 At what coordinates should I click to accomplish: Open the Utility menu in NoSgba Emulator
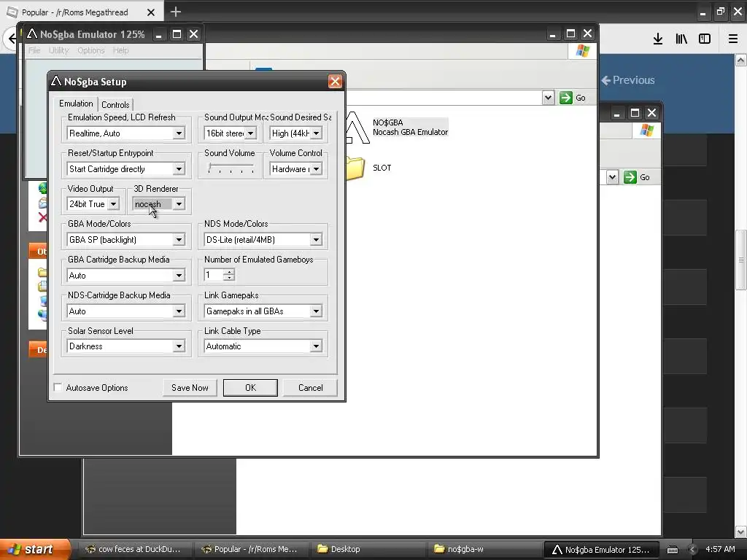(58, 50)
